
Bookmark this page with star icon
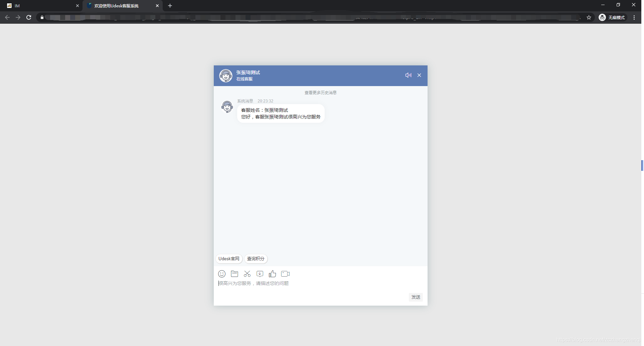[x=589, y=17]
